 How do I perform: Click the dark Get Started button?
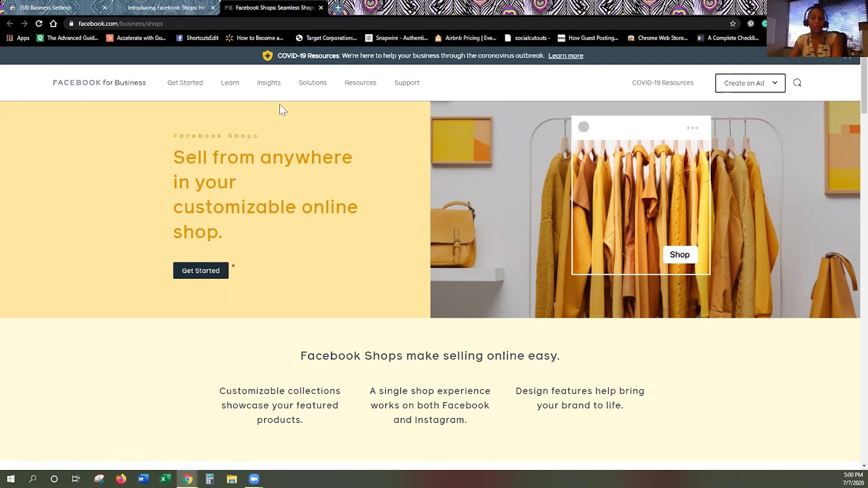coord(201,271)
